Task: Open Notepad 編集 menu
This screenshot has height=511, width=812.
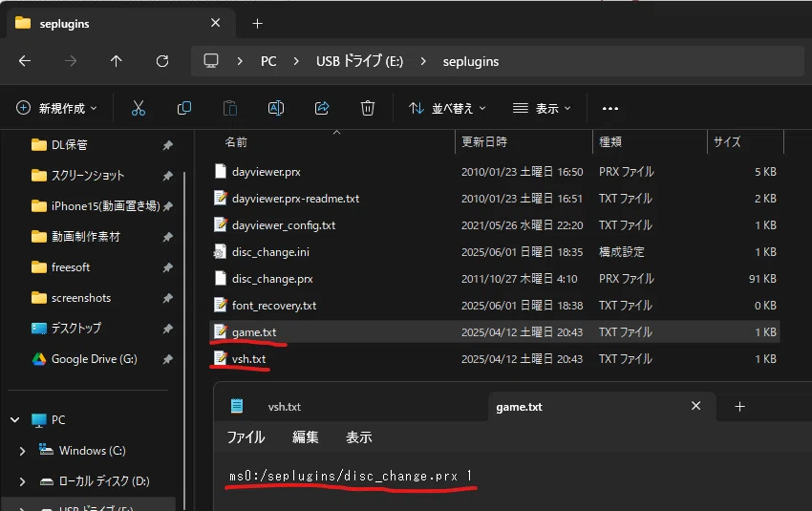Action: [x=305, y=436]
